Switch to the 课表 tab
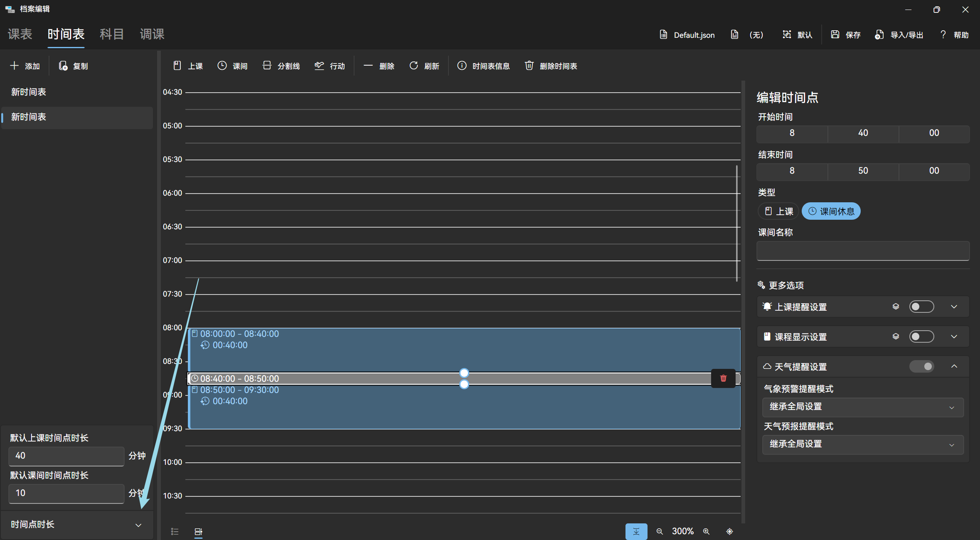This screenshot has height=540, width=980. click(20, 34)
